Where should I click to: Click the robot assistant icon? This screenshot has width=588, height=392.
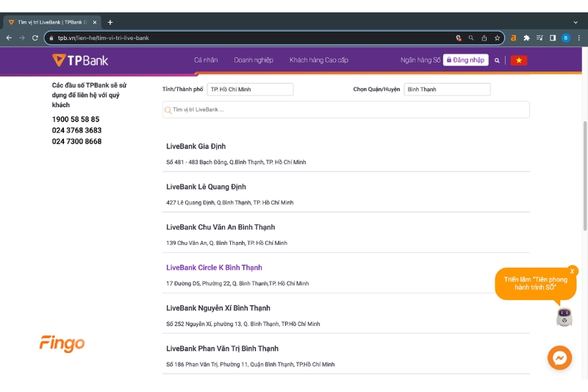point(564,317)
